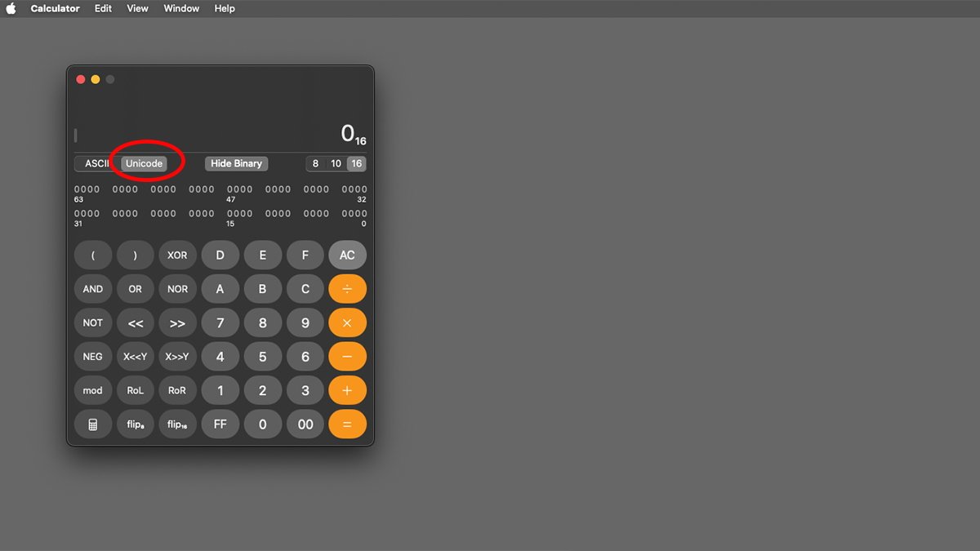The width and height of the screenshot is (980, 551).
Task: Click the XOR logic key
Action: tap(177, 256)
